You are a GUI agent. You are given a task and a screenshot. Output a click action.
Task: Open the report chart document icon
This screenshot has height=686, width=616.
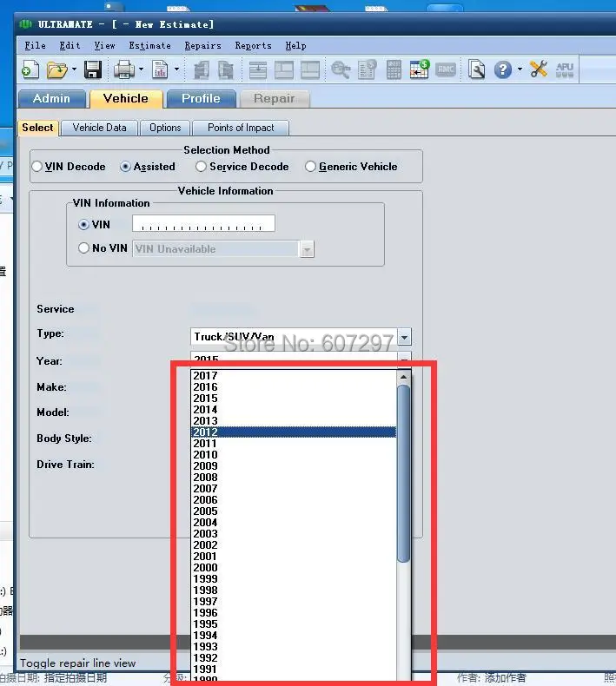tap(160, 69)
